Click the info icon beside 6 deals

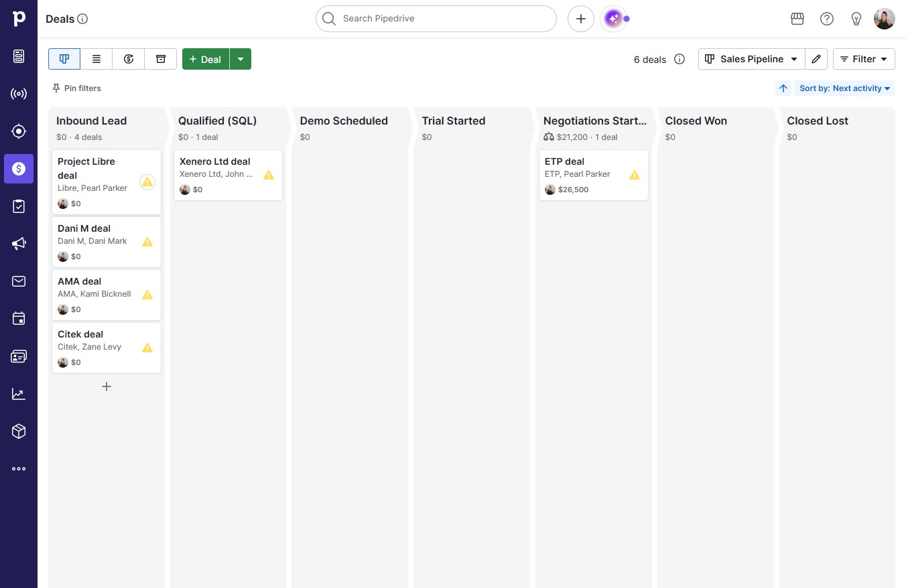(x=679, y=59)
